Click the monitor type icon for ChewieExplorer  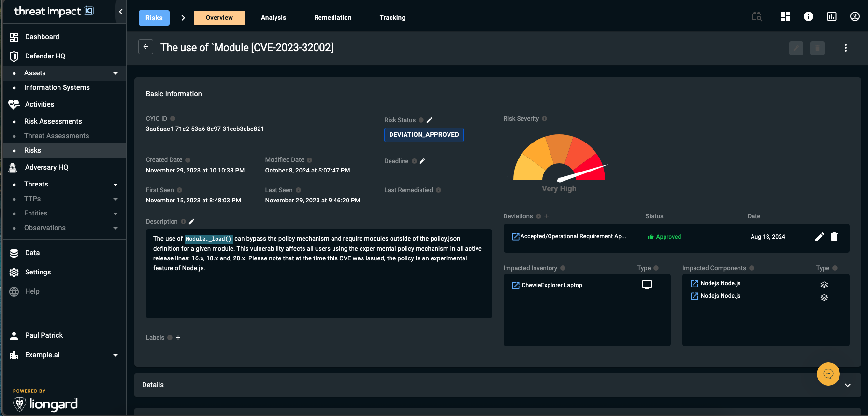point(647,285)
